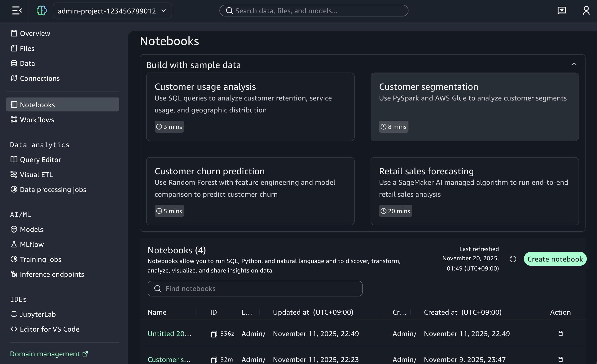
Task: Open the user profile icon
Action: (x=586, y=11)
